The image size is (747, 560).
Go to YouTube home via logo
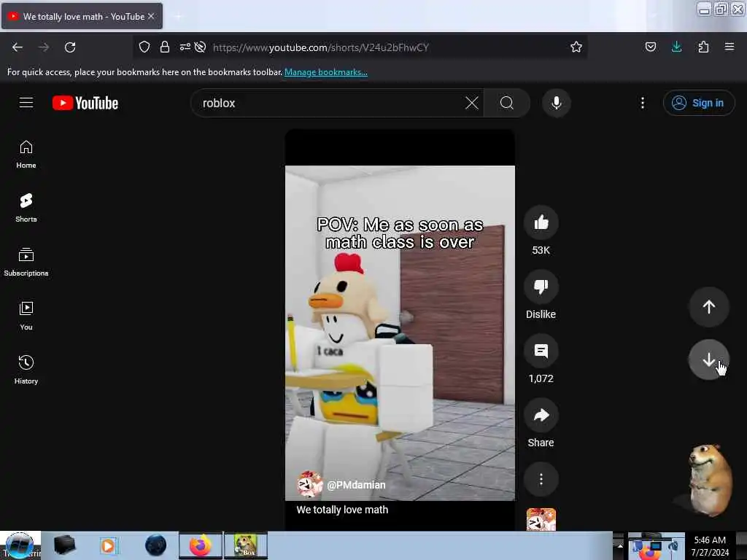pos(85,103)
